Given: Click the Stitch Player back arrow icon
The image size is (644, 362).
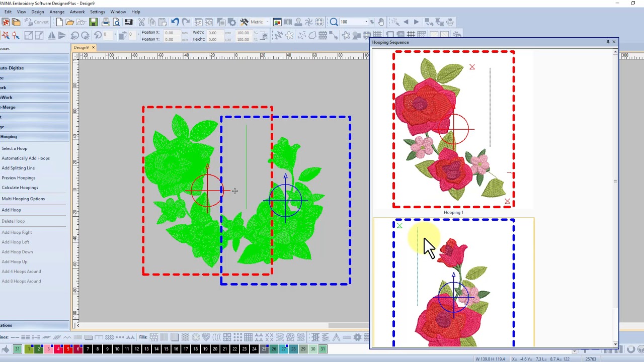Looking at the screenshot, I should point(406,22).
